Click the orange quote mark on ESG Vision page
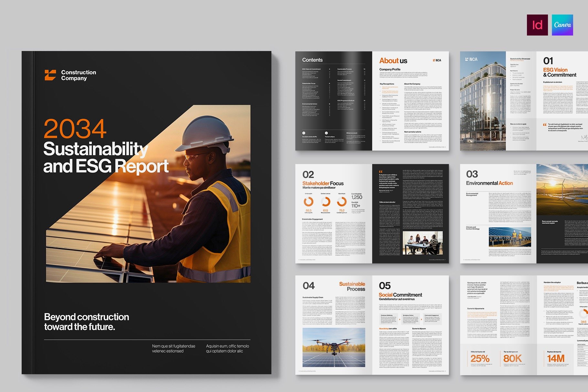This screenshot has width=588, height=392. pyautogui.click(x=545, y=124)
